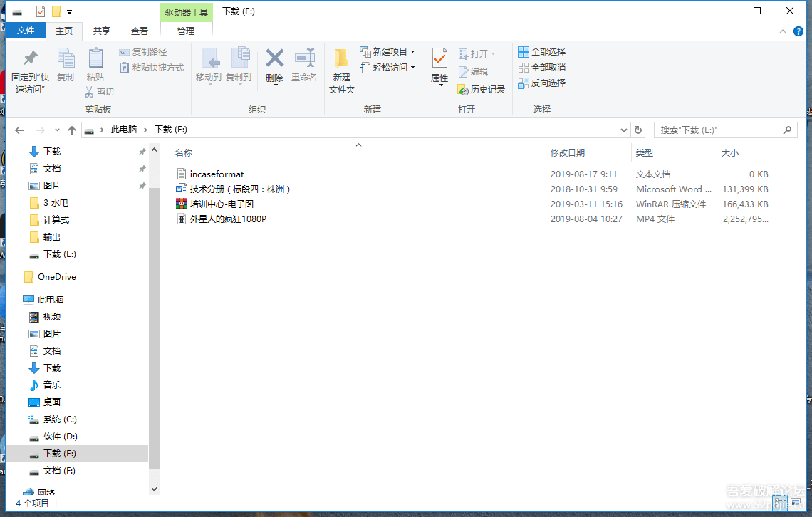Switch to Share (共享) tab
Image resolution: width=812 pixels, height=517 pixels.
click(101, 31)
